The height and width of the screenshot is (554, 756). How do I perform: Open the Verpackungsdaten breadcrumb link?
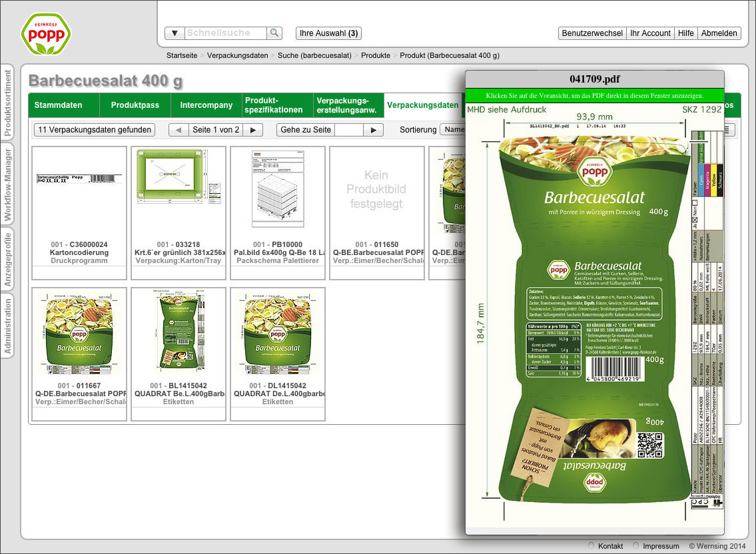[x=237, y=55]
